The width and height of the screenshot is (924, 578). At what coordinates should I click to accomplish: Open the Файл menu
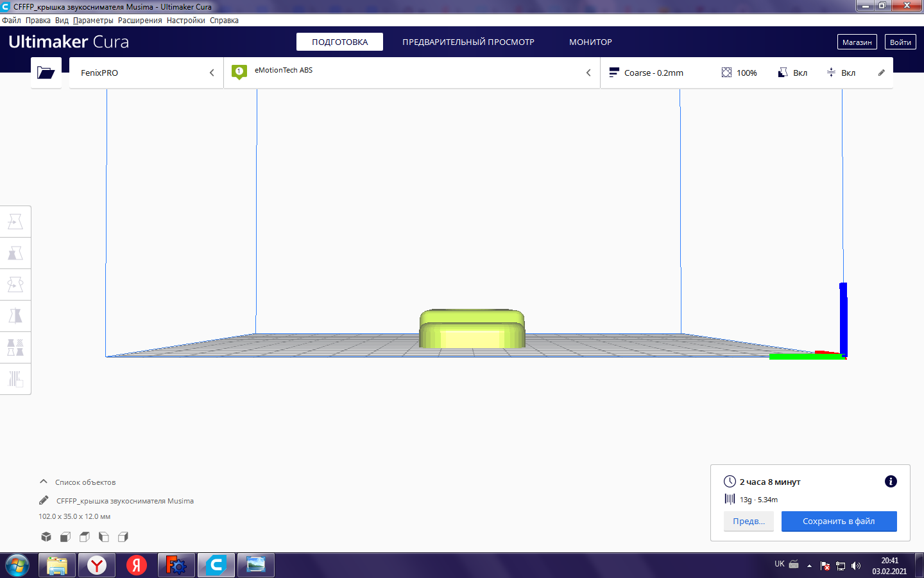click(x=12, y=21)
